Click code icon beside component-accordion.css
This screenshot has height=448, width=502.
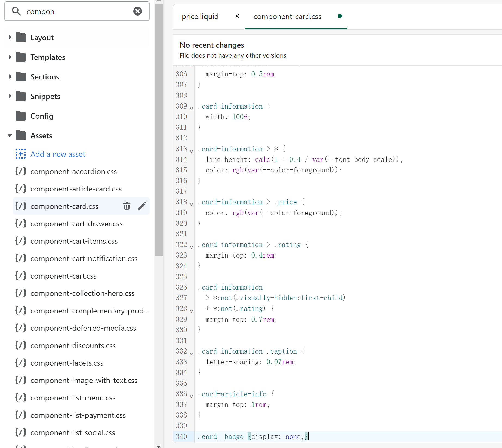21,171
